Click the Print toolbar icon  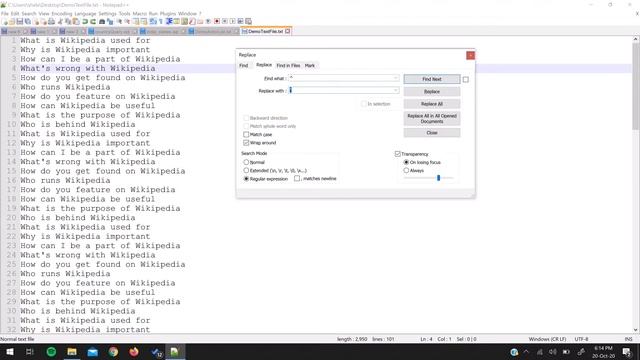click(52, 21)
